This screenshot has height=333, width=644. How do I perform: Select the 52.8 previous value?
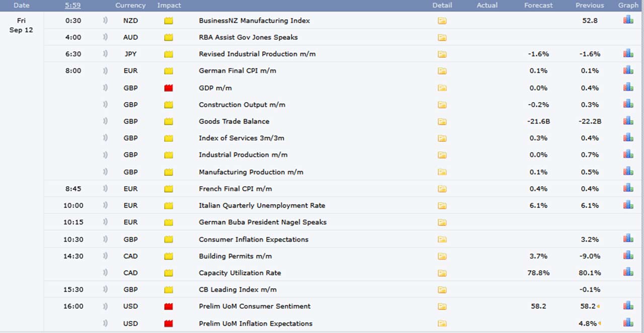pyautogui.click(x=590, y=21)
